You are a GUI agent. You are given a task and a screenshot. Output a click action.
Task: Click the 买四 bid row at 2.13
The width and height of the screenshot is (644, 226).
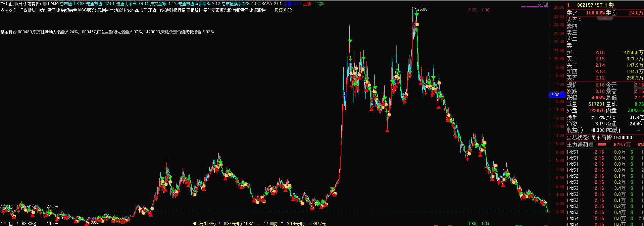(605, 71)
